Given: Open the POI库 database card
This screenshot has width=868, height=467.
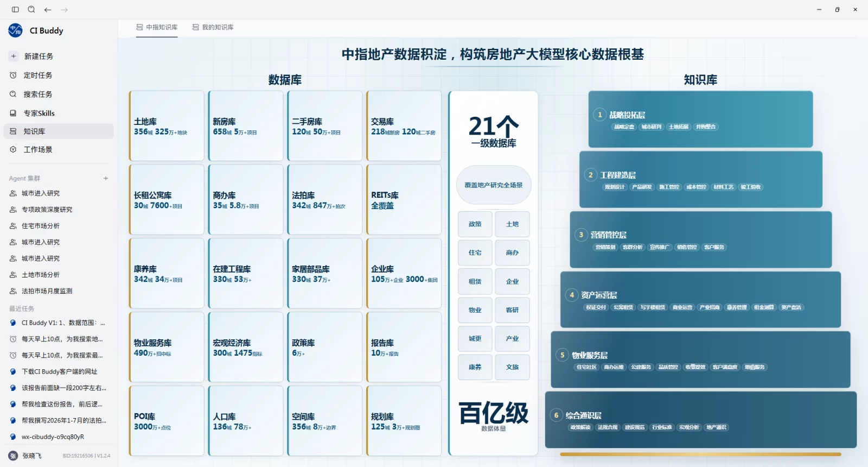Looking at the screenshot, I should point(167,421).
